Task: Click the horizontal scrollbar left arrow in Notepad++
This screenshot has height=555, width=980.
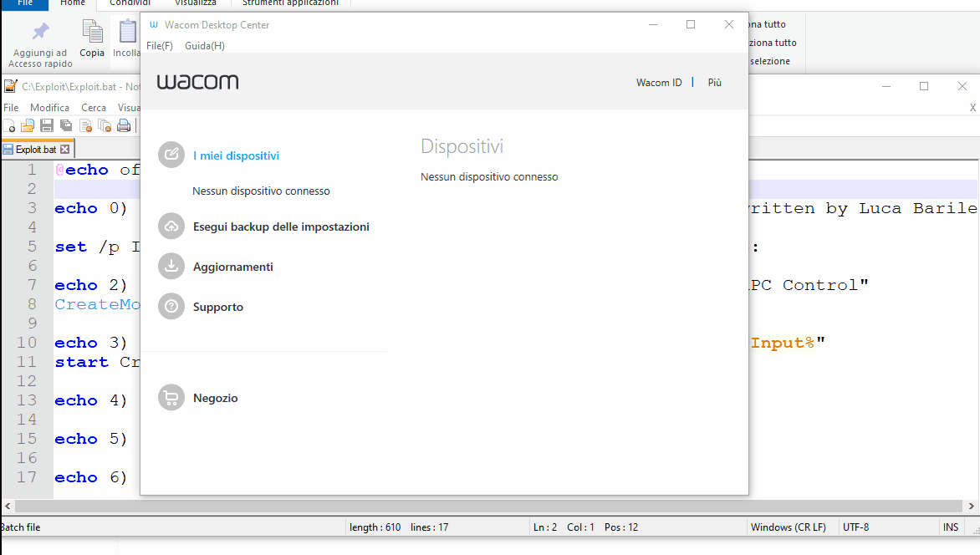Action: [x=8, y=506]
